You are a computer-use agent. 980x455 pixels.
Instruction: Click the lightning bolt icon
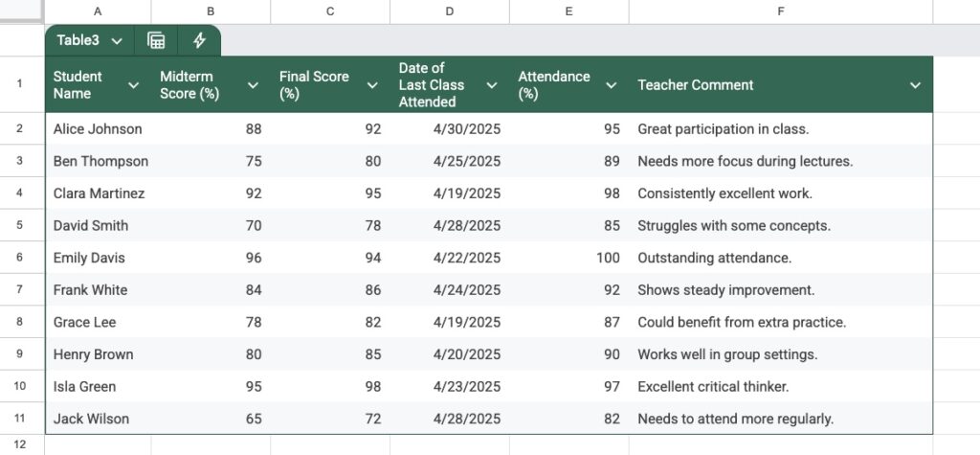199,40
